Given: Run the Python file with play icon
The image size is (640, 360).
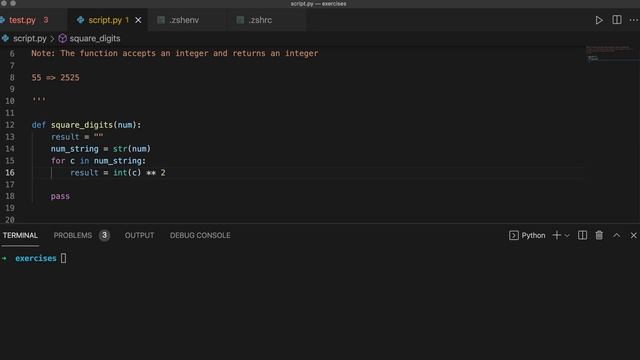Looking at the screenshot, I should [x=599, y=20].
